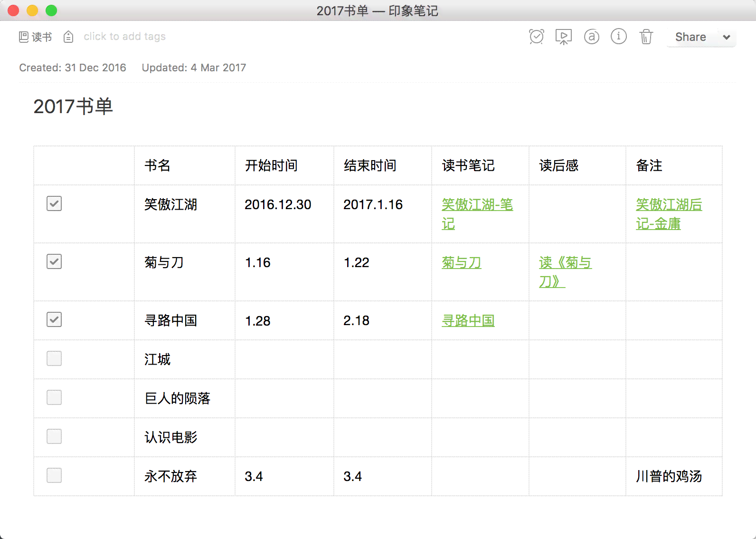Check the 认识电影 checkbox

coord(54,436)
